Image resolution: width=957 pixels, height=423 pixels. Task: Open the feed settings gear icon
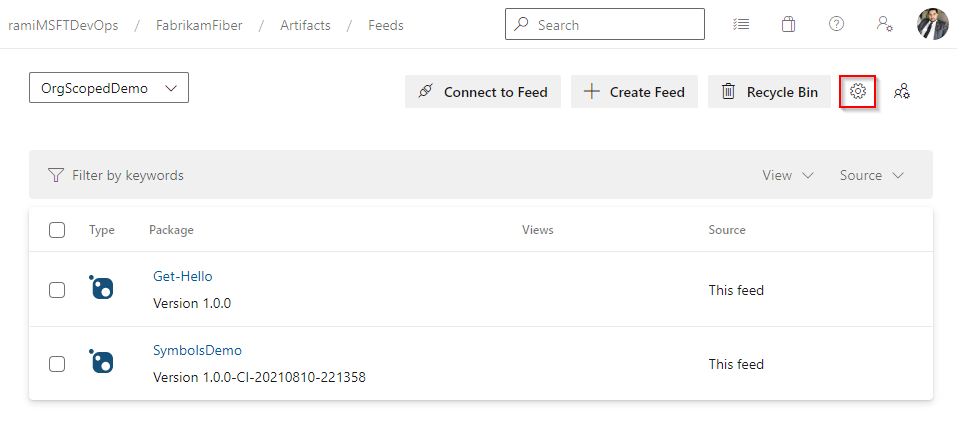pos(857,91)
